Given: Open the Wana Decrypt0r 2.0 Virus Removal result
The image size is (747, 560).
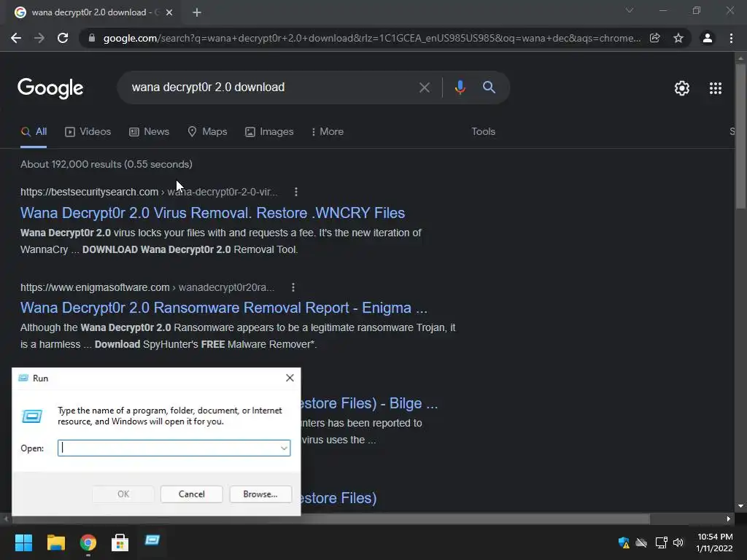Looking at the screenshot, I should point(212,213).
